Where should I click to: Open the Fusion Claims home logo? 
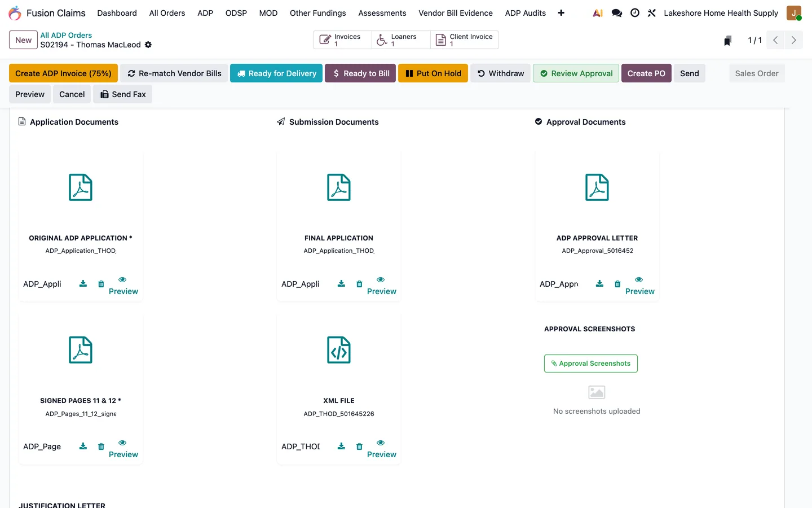pyautogui.click(x=15, y=13)
